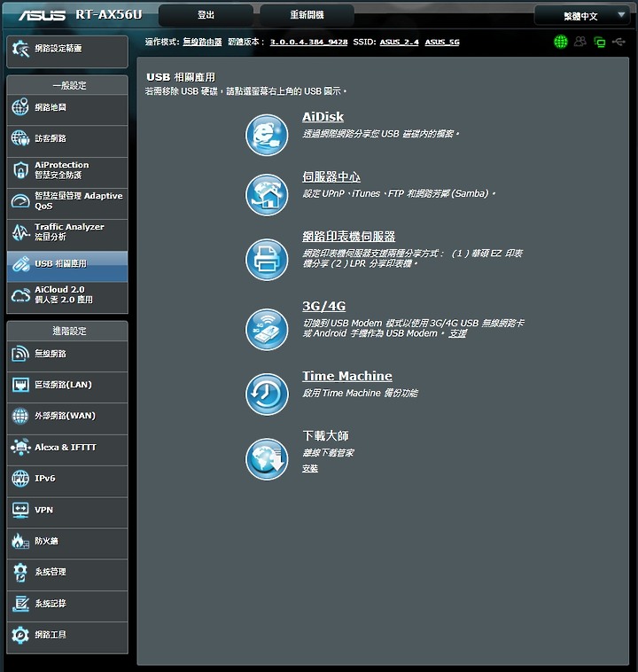Open the Adaptive QoS gauge icon
638x672 pixels.
coord(20,200)
